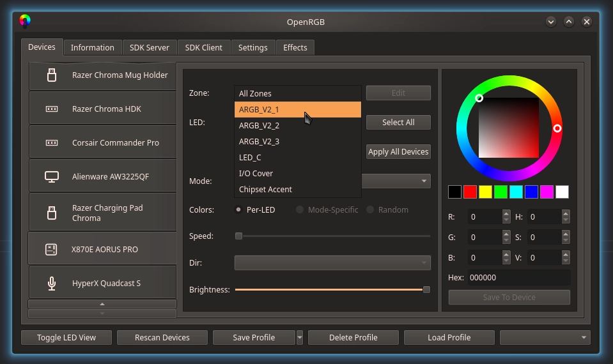Switch to the Information tab
613x364 pixels.
pos(93,48)
